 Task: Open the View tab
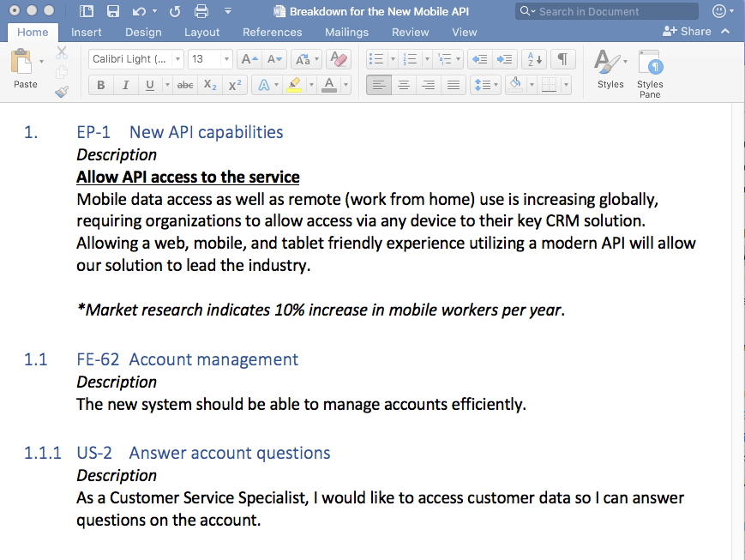[464, 33]
